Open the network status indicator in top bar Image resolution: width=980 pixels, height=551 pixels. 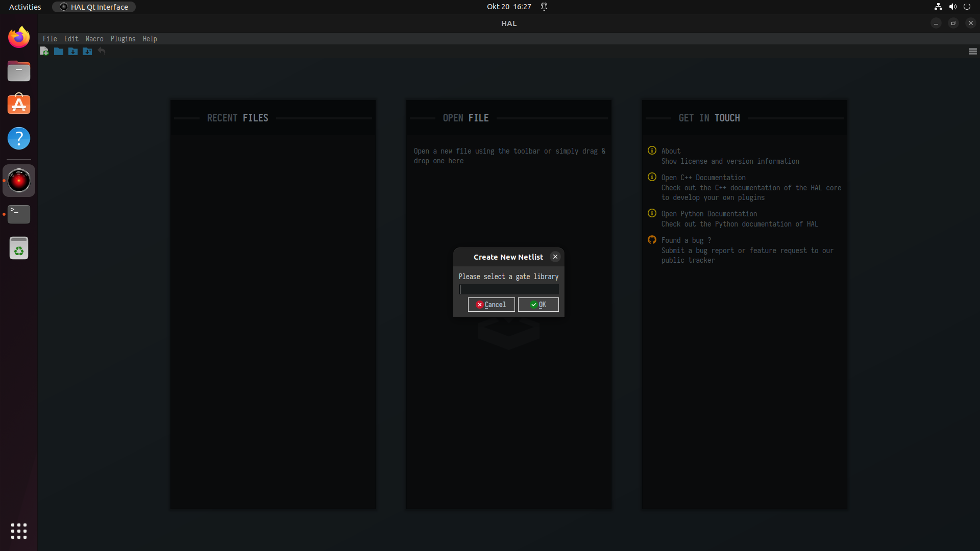click(x=938, y=7)
